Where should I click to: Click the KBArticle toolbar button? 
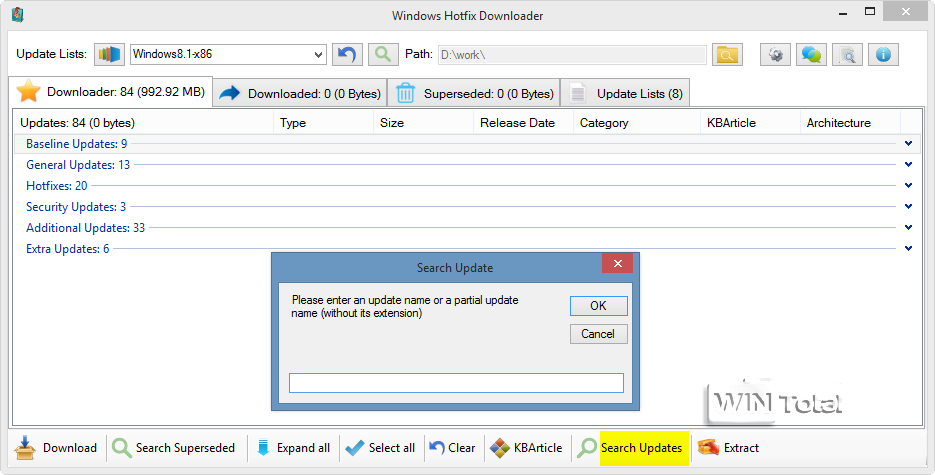click(x=526, y=448)
